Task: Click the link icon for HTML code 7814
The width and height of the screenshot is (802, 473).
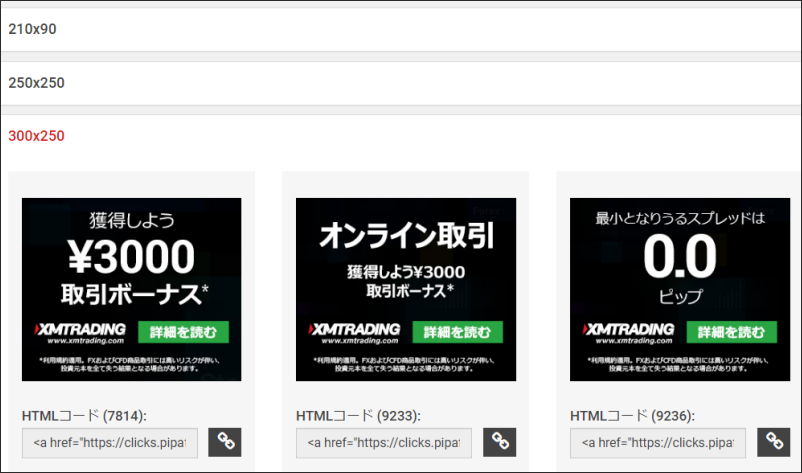Action: coord(225,441)
